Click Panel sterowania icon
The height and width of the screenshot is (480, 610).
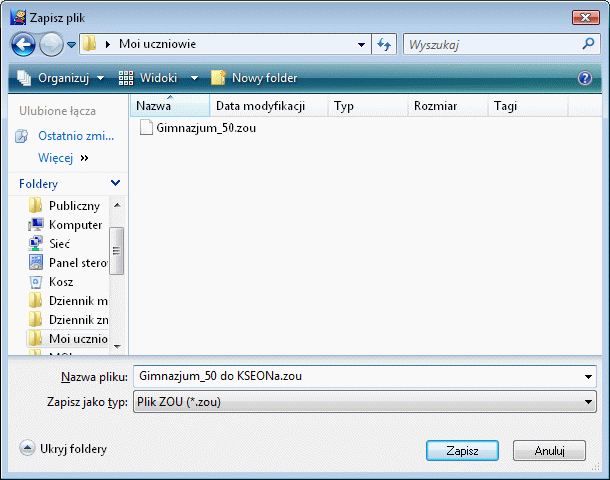point(36,263)
